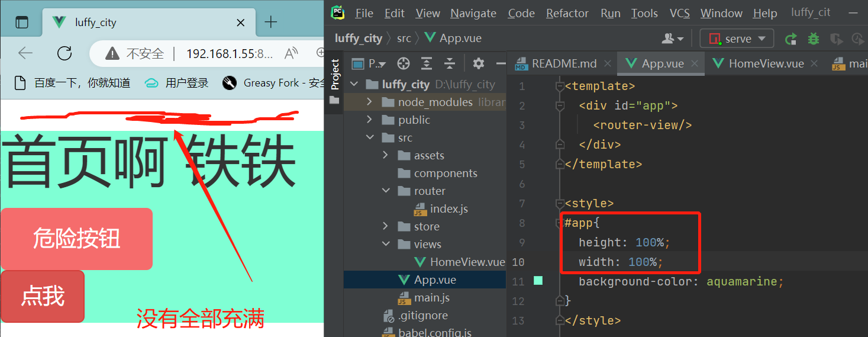Screen dimensions: 868x337
Task: Expand the public folder
Action: pyautogui.click(x=370, y=120)
